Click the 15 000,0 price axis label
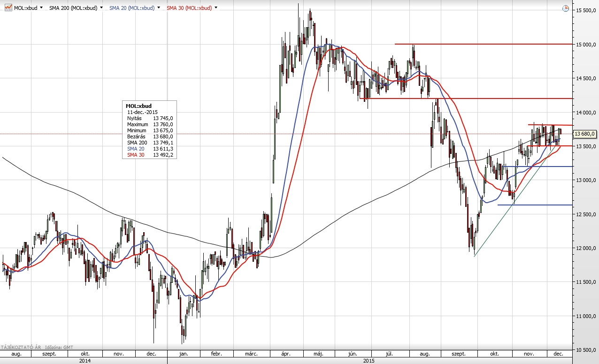Screen dimensions: 599x364 pos(586,45)
